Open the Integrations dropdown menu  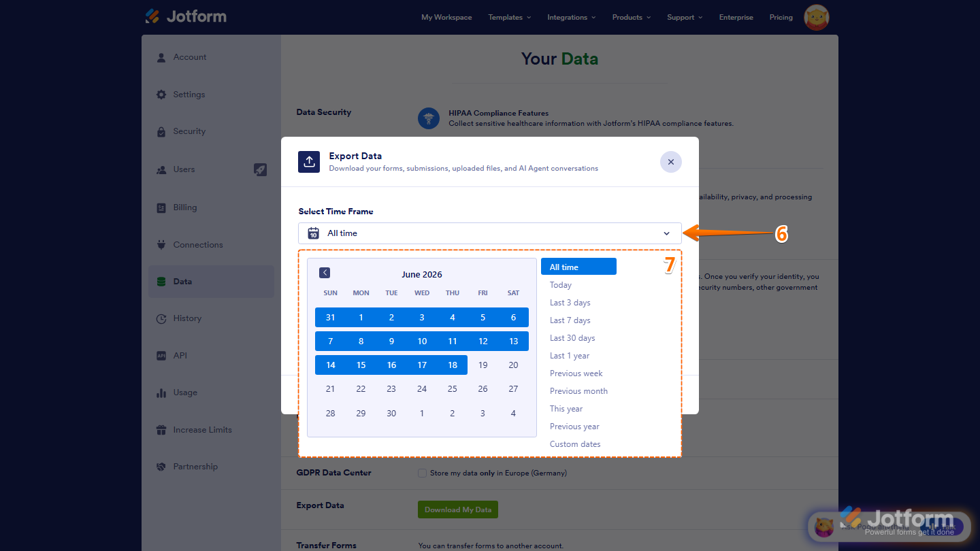[572, 17]
